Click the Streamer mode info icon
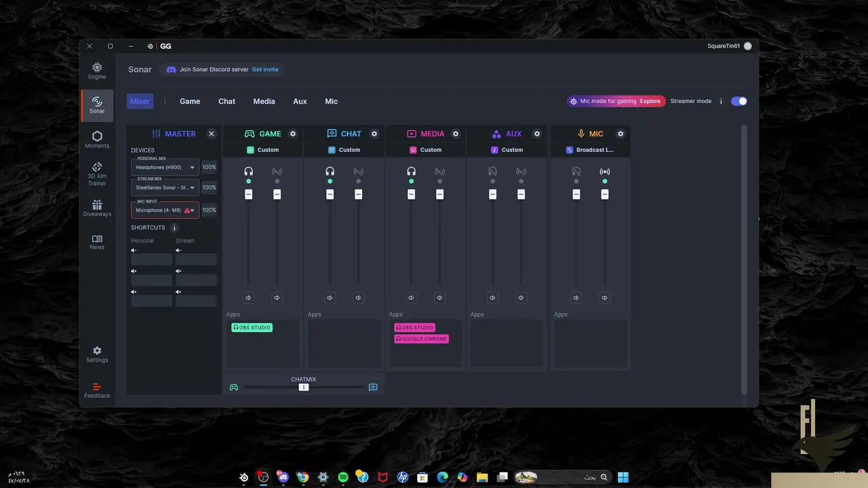Viewport: 868px width, 488px height. pos(721,102)
